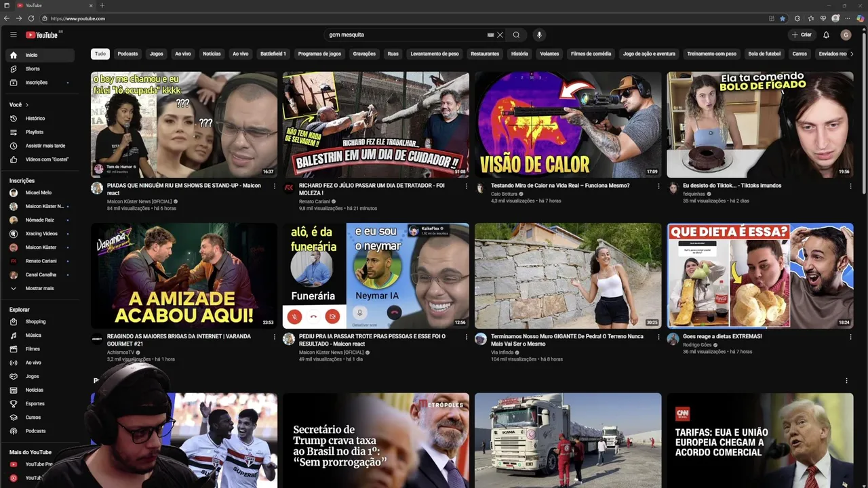Open Cursos under Explorar
Image resolution: width=868 pixels, height=488 pixels.
40,418
